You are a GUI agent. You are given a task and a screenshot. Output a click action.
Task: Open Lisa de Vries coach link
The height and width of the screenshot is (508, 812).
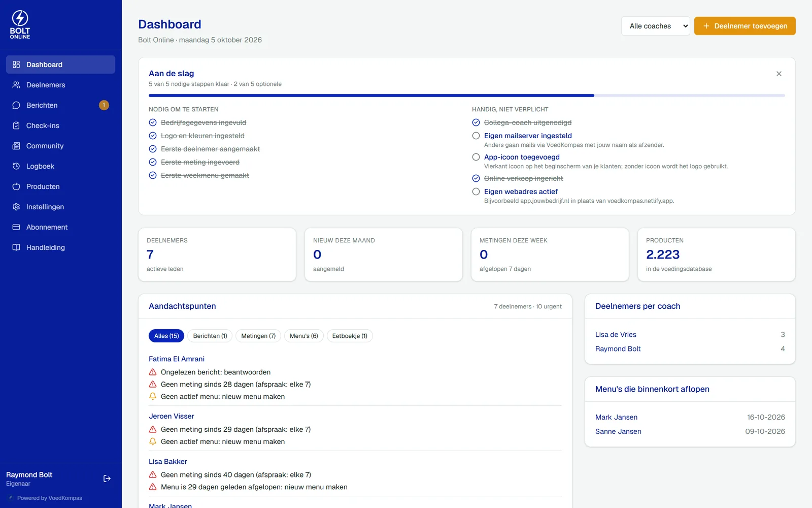[x=616, y=334]
